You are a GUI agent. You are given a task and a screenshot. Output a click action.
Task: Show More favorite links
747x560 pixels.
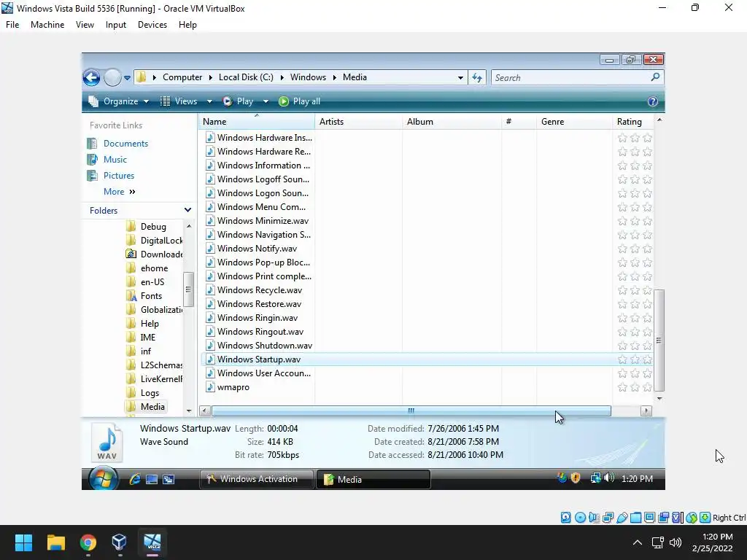(119, 192)
